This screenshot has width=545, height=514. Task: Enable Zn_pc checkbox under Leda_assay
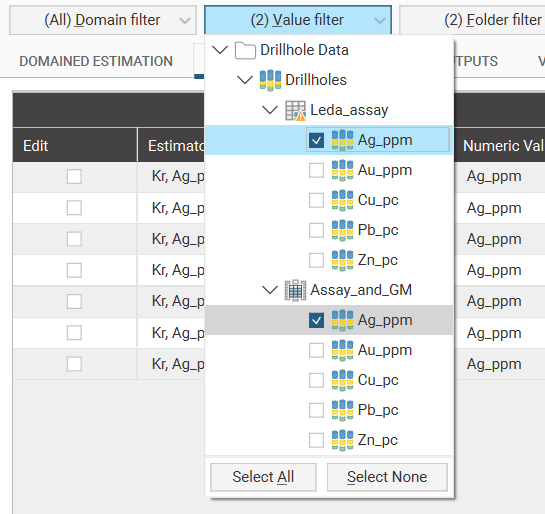pyautogui.click(x=316, y=260)
